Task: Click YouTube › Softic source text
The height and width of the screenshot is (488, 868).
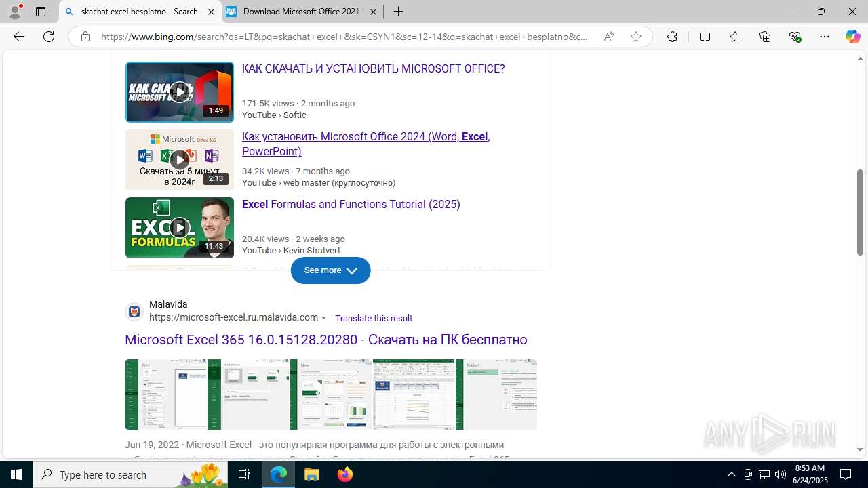Action: pyautogui.click(x=274, y=115)
